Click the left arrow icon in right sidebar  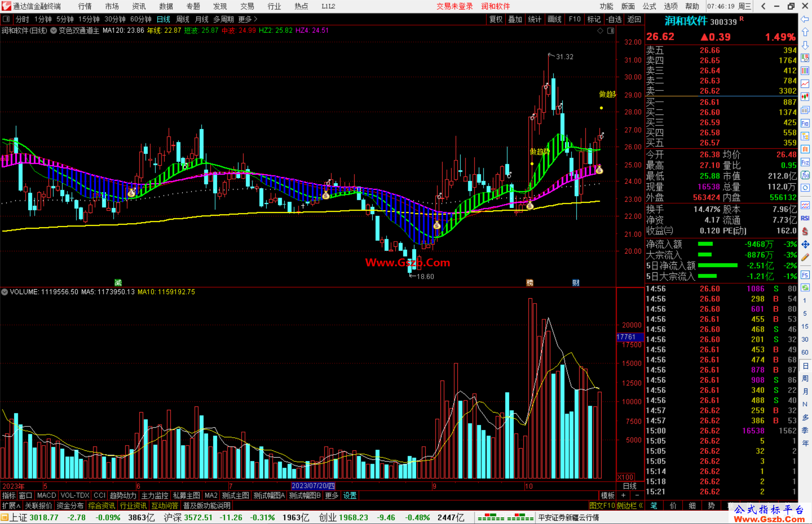click(x=805, y=19)
